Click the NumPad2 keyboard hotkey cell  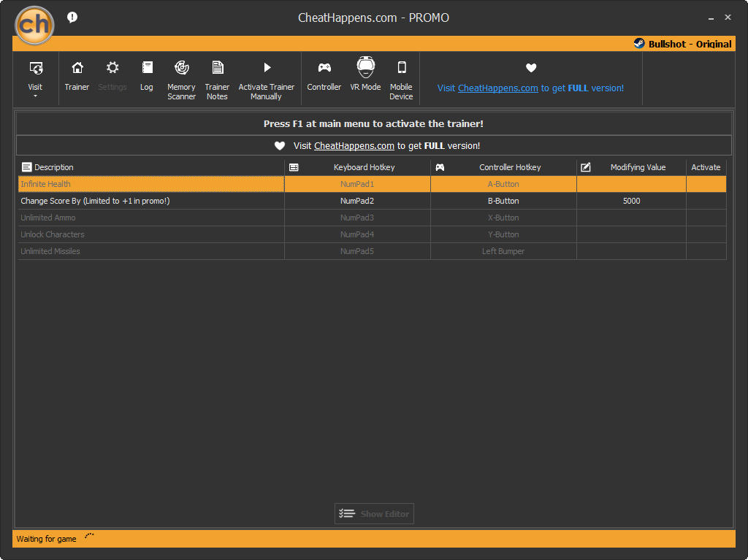pyautogui.click(x=357, y=201)
